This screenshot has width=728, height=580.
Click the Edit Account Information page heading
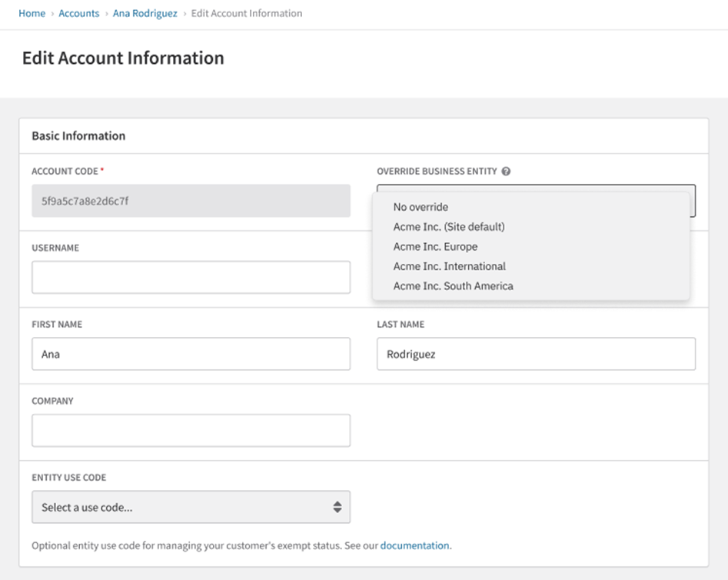pos(123,58)
